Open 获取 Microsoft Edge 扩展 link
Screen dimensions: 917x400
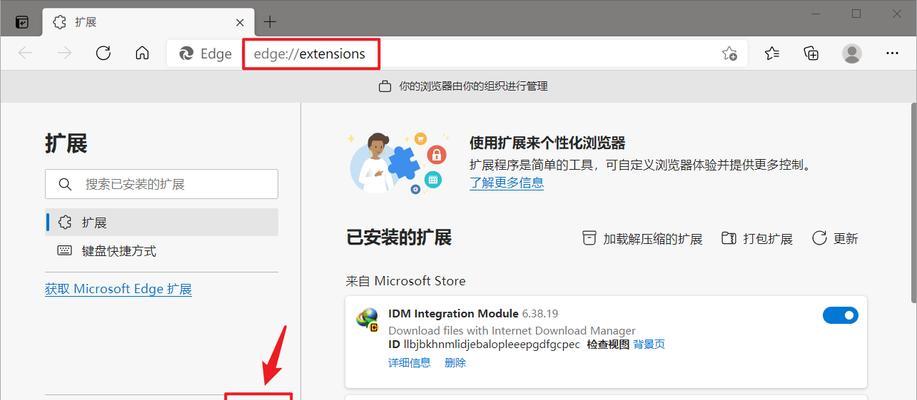click(x=118, y=289)
